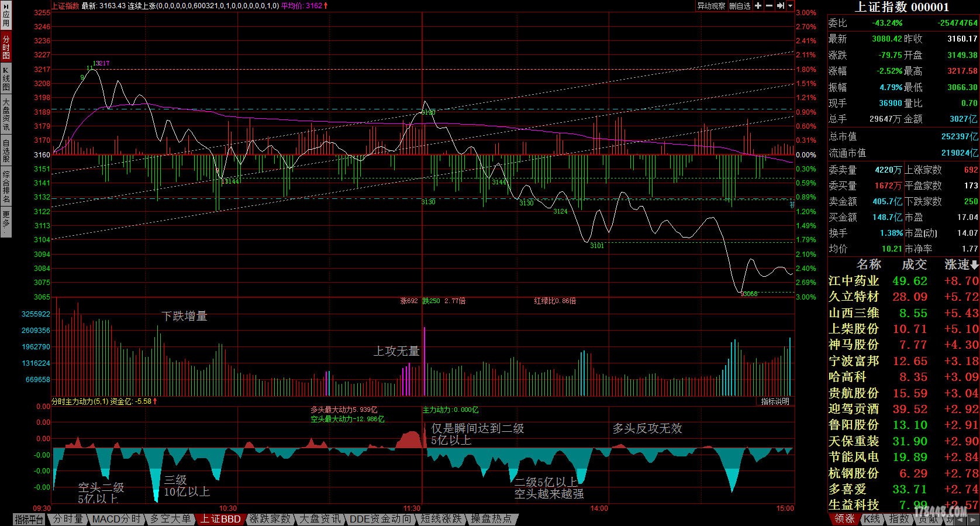Open the 自选股 sidebar tab
Viewport: 980px width, 526px height.
coord(6,150)
